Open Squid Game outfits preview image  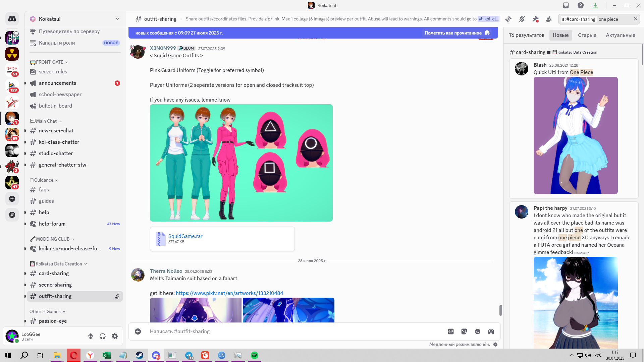(x=241, y=163)
